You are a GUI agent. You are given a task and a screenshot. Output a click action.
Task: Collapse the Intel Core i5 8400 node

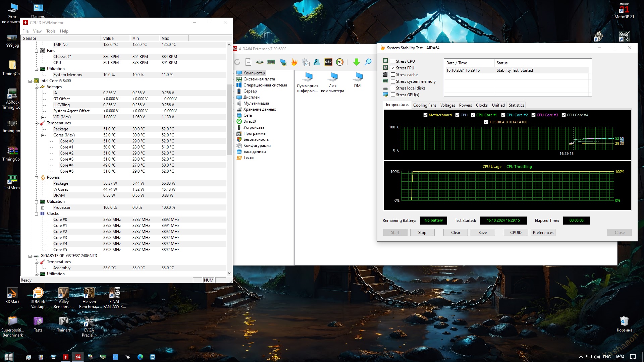tap(30, 81)
